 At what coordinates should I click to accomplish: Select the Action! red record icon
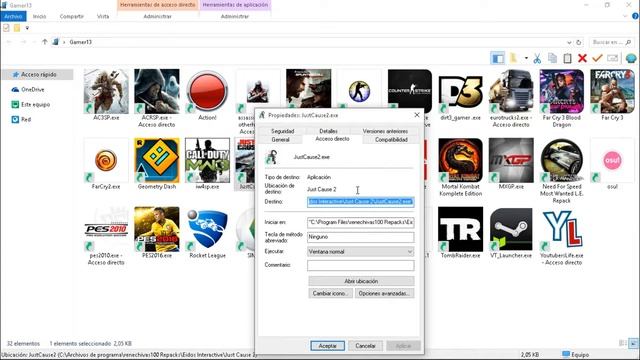[207, 91]
